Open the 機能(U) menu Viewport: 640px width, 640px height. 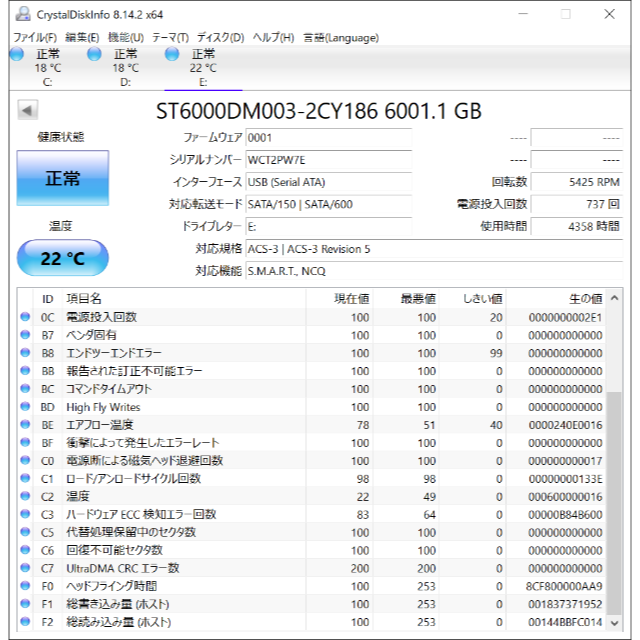tap(126, 38)
